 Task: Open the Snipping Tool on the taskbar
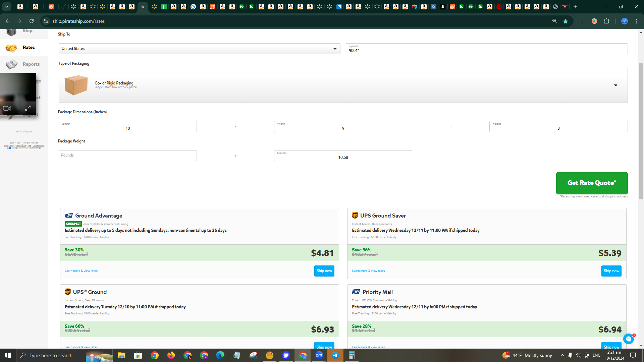tap(253, 355)
